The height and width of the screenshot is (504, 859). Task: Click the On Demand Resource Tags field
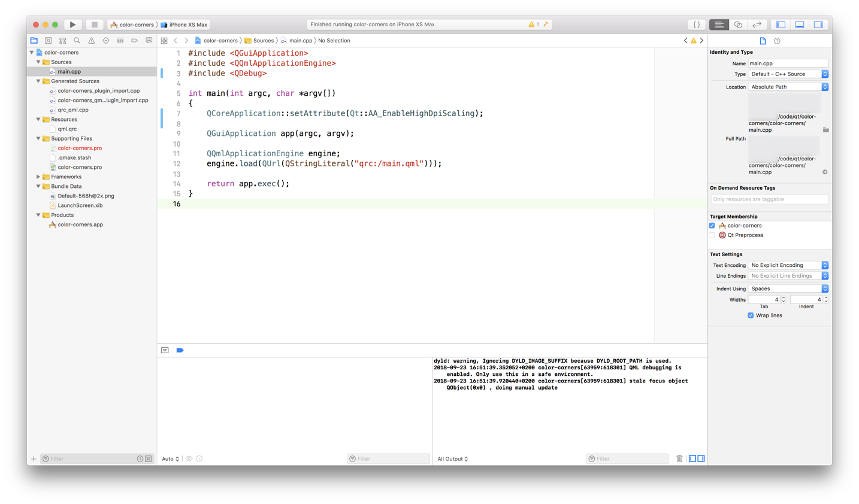(x=770, y=199)
